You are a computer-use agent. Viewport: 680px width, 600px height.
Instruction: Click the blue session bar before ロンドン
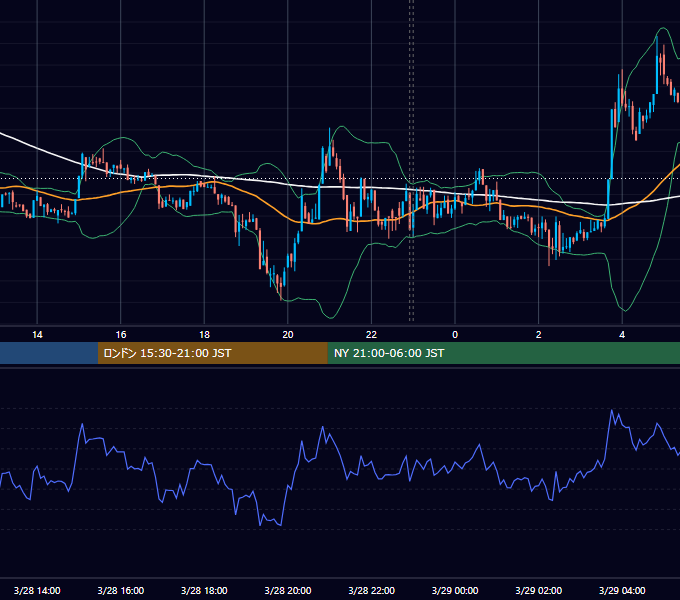(49, 353)
